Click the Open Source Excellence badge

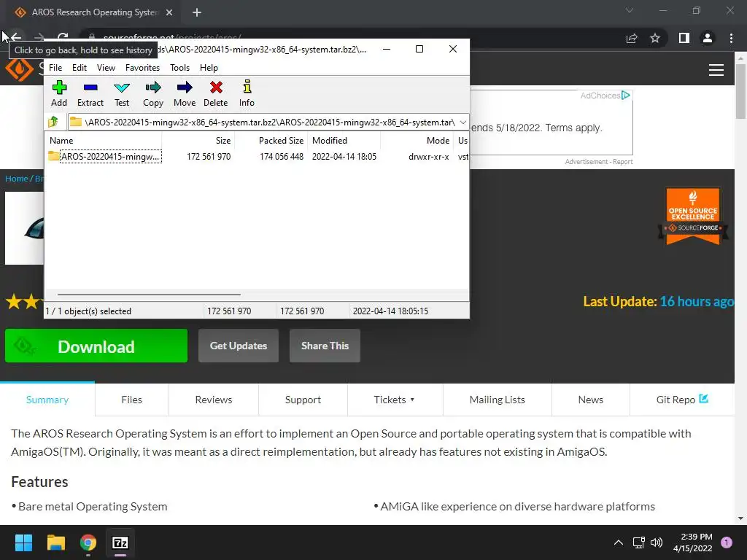click(693, 216)
